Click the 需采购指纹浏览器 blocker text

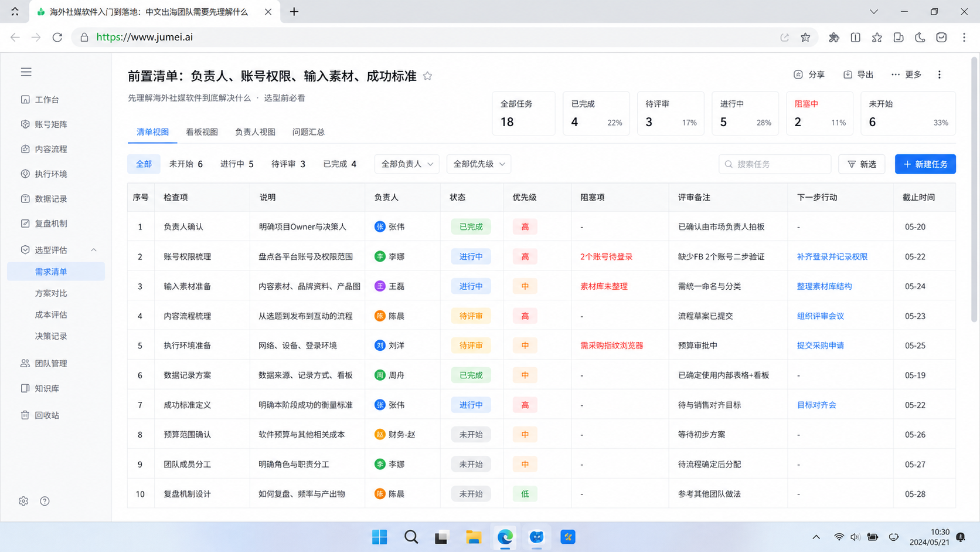[x=611, y=346]
